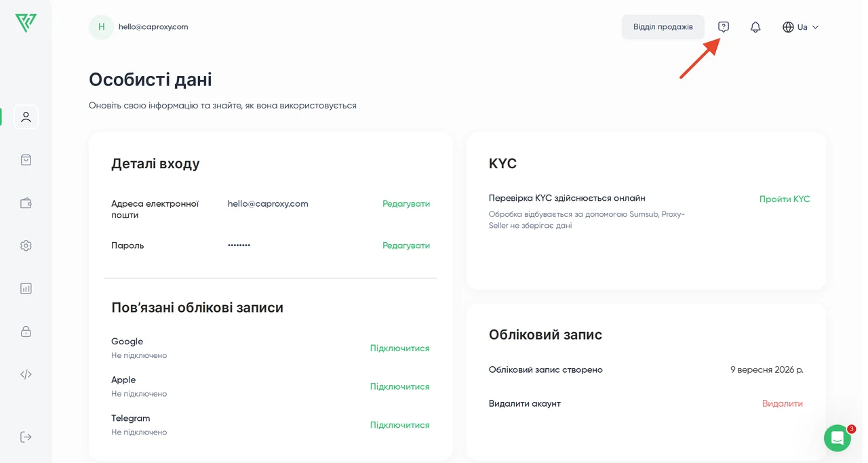This screenshot has width=868, height=463.
Task: Click the Обліковий запис створено label
Action: [546, 370]
